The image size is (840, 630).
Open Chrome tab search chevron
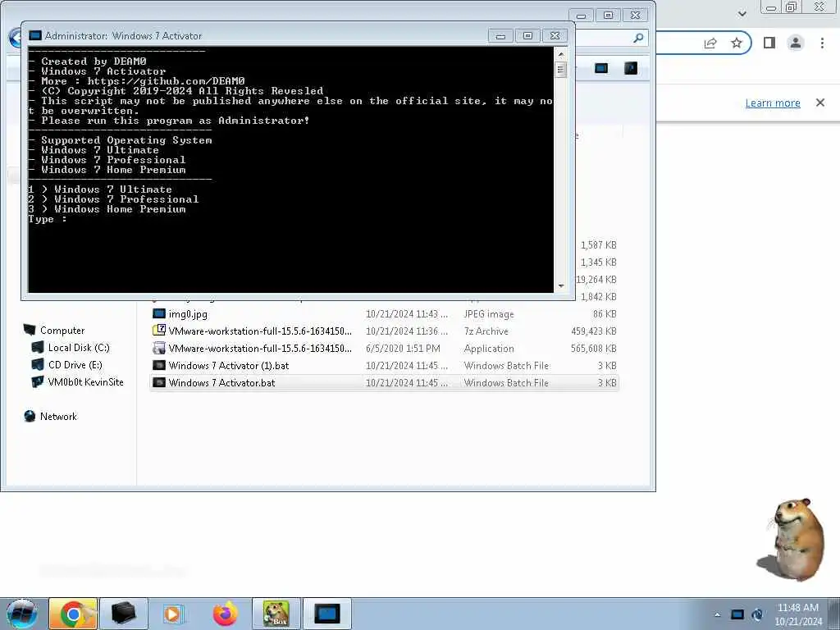pyautogui.click(x=742, y=13)
